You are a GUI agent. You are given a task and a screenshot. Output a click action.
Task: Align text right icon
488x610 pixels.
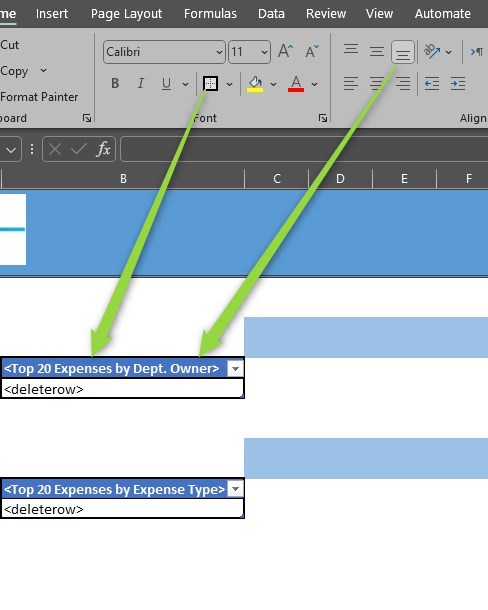(x=403, y=83)
